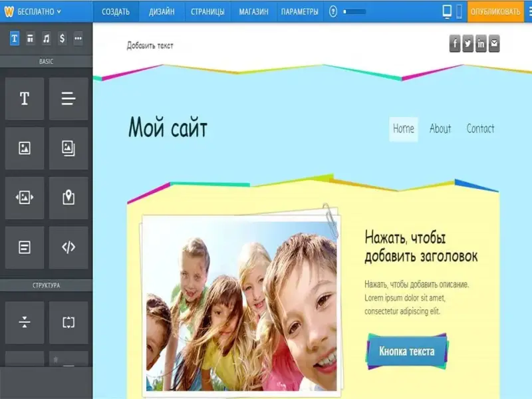This screenshot has height=399, width=532.
Task: Show the media elements category (music note)
Action: [x=46, y=39]
